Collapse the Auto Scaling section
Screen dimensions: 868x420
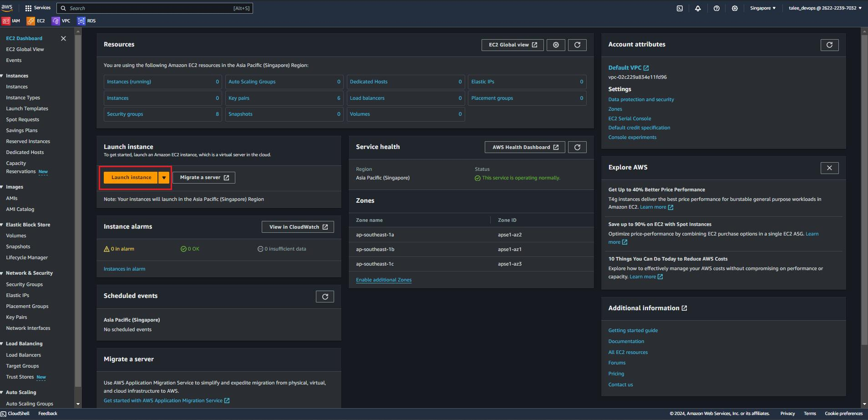2,393
